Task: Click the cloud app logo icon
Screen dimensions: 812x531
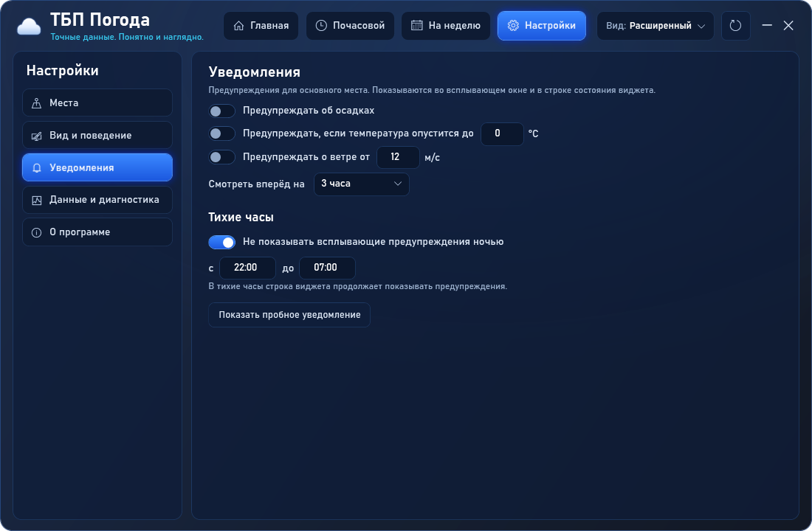Action: coord(29,27)
